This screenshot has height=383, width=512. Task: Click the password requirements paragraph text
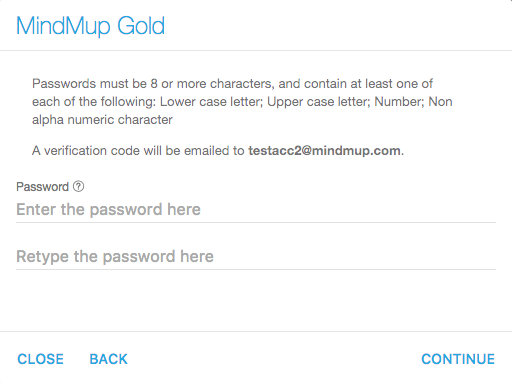click(x=242, y=101)
